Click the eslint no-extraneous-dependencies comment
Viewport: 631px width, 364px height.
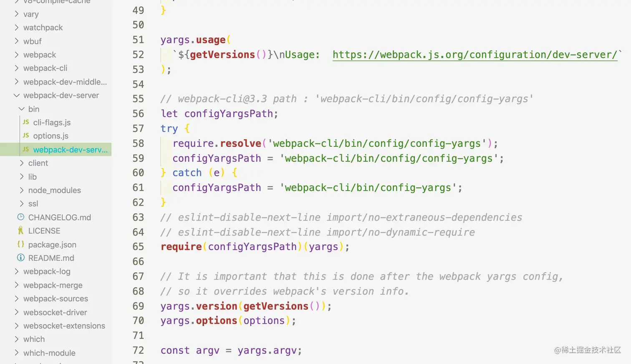coord(341,217)
